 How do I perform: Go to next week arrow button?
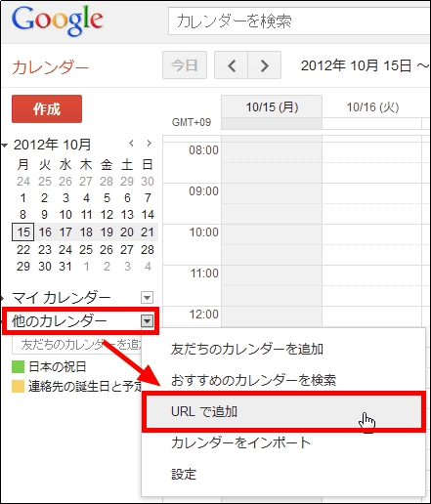coord(265,65)
